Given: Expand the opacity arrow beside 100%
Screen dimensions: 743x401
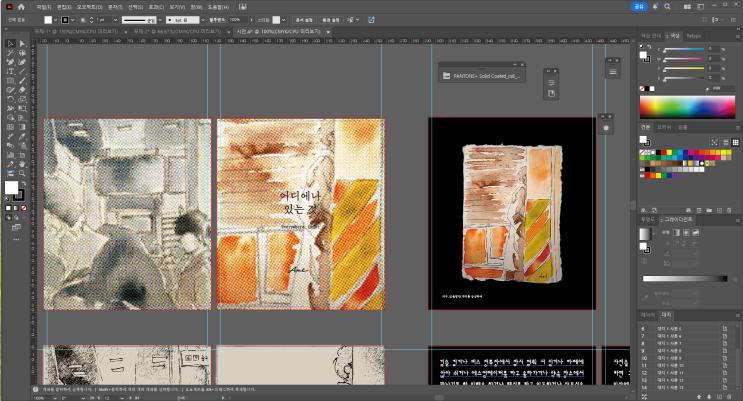Looking at the screenshot, I should coord(251,20).
